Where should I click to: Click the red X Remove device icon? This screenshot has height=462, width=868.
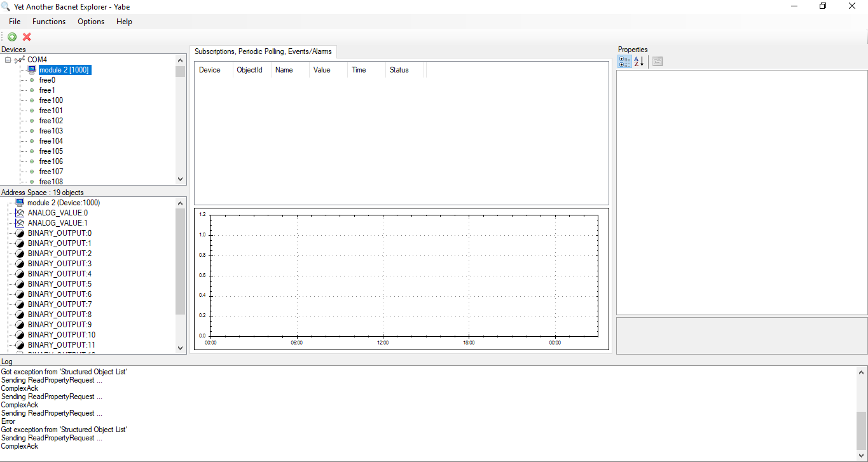tap(27, 37)
